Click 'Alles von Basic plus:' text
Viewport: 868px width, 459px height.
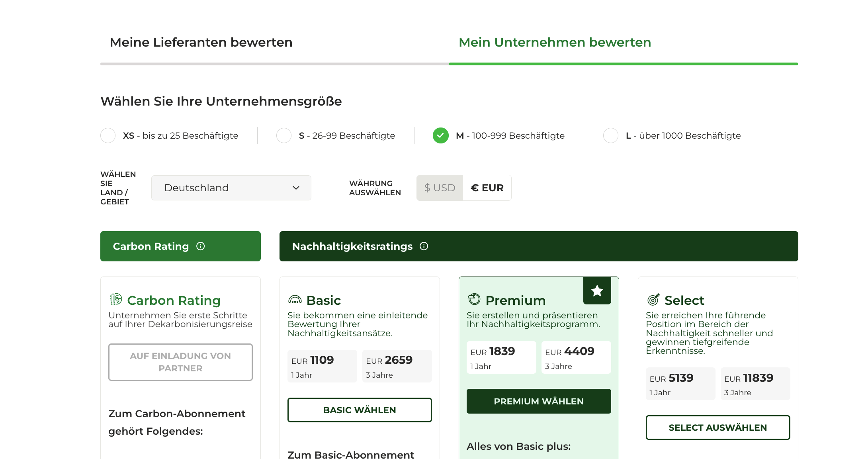coord(519,446)
